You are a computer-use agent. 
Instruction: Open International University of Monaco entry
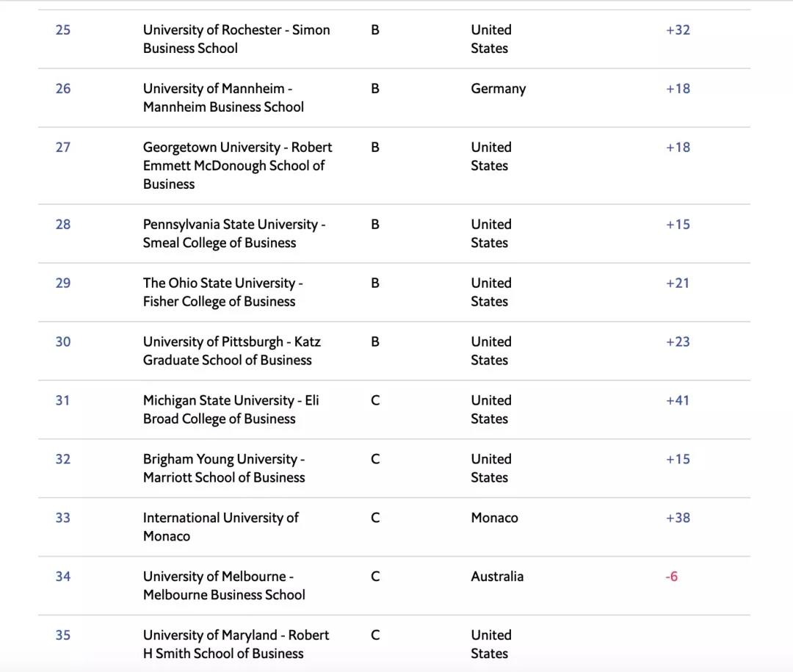220,527
